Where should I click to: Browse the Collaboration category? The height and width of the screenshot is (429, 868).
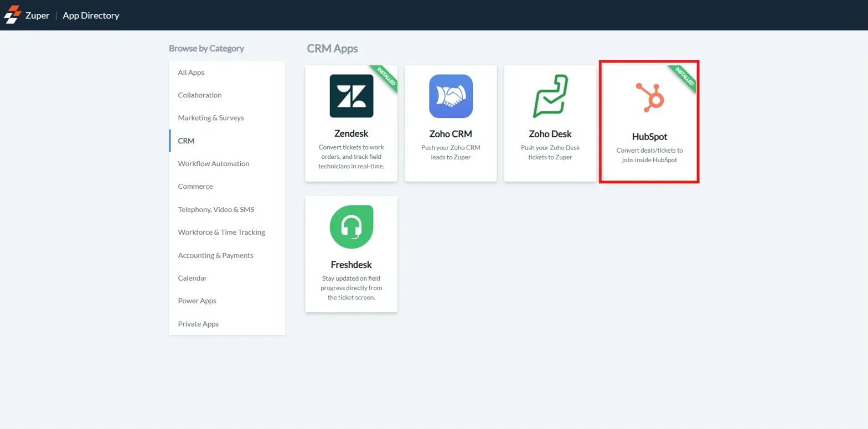point(227,95)
